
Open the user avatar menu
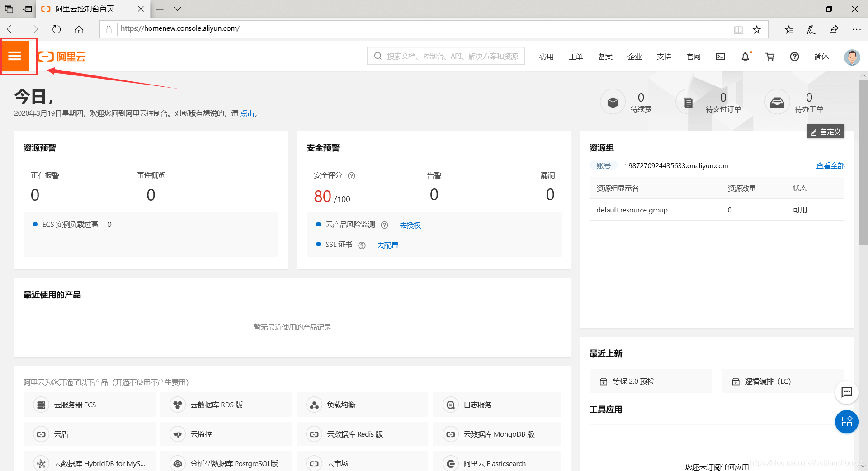852,57
